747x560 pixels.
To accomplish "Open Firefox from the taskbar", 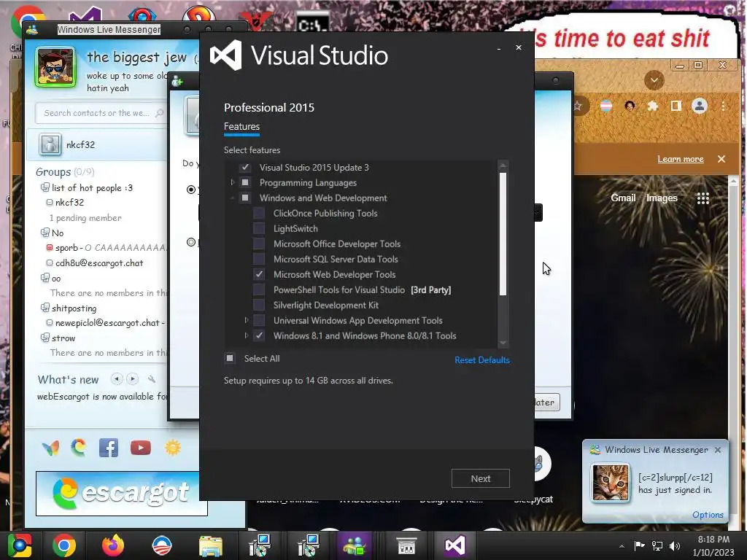I will [x=113, y=545].
